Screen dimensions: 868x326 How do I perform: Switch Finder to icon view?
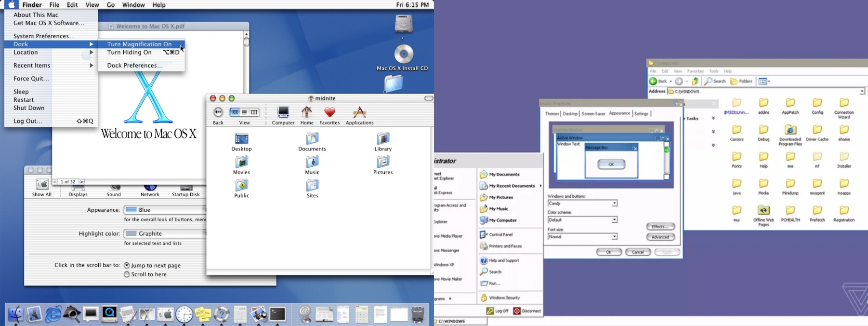pyautogui.click(x=235, y=112)
